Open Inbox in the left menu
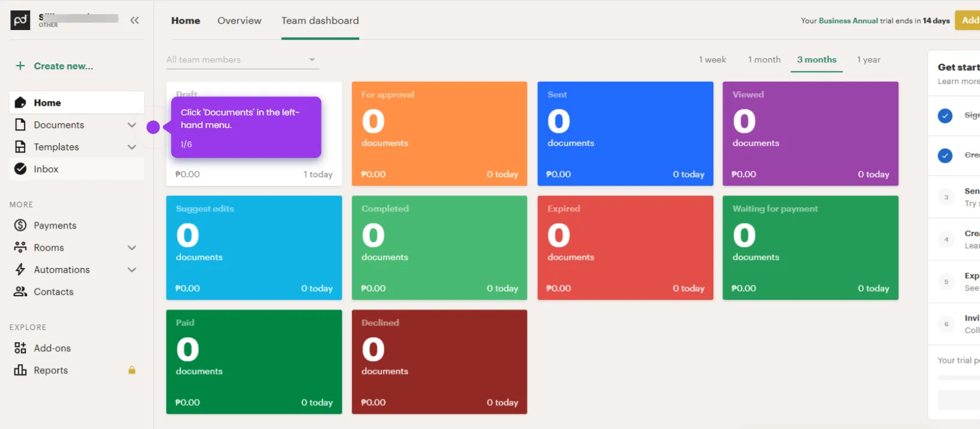 point(77,169)
